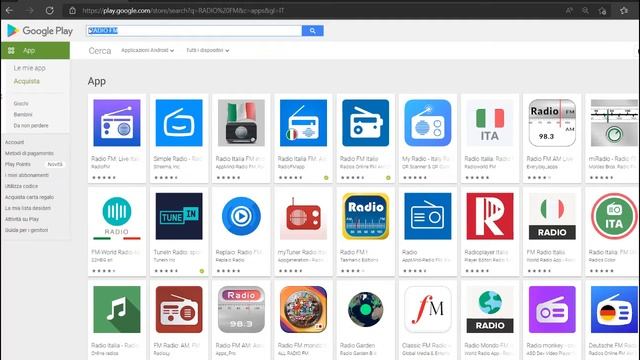Open La mia lista desideri link
This screenshot has height=360, width=640.
28,208
